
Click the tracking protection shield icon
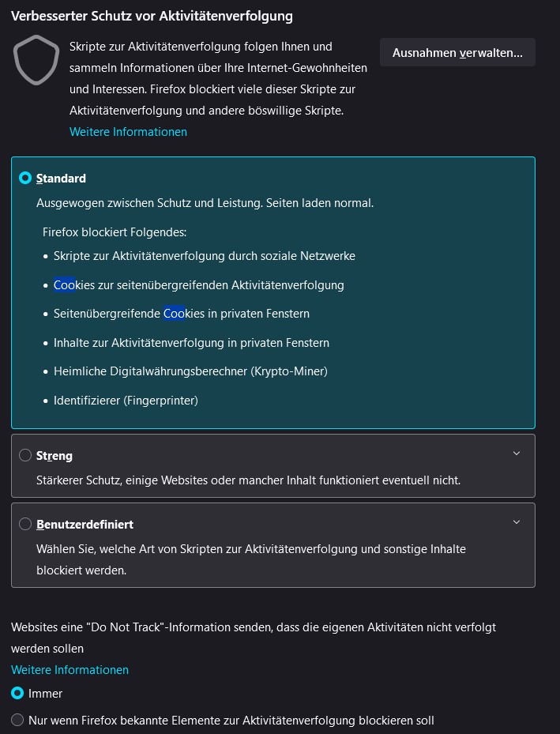click(x=36, y=62)
